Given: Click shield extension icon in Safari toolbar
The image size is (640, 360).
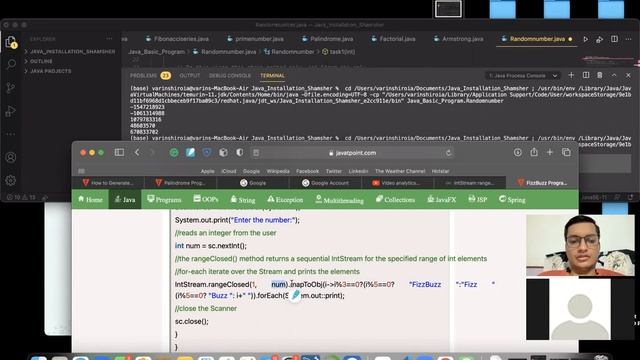Looking at the screenshot, I should 207,153.
